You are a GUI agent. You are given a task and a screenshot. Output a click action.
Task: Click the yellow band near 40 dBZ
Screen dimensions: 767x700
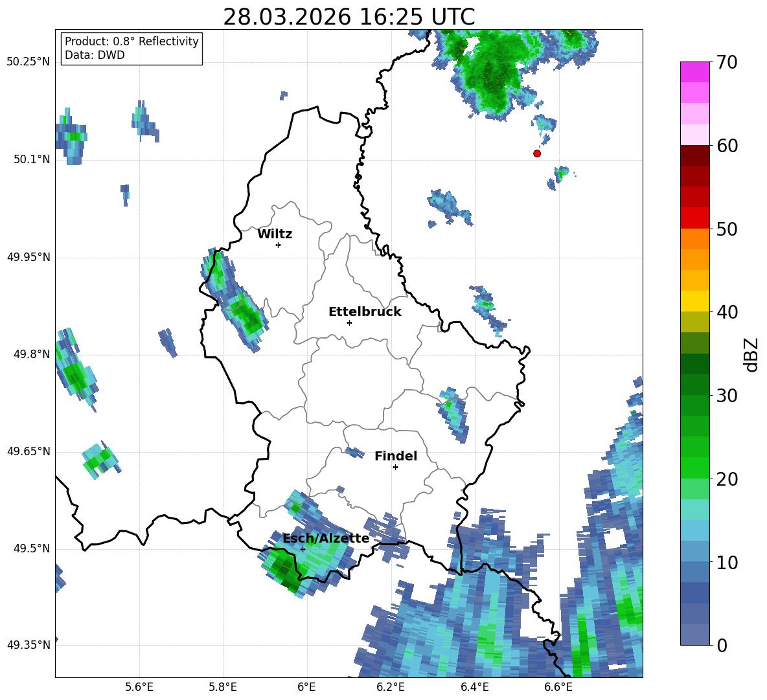(x=694, y=301)
